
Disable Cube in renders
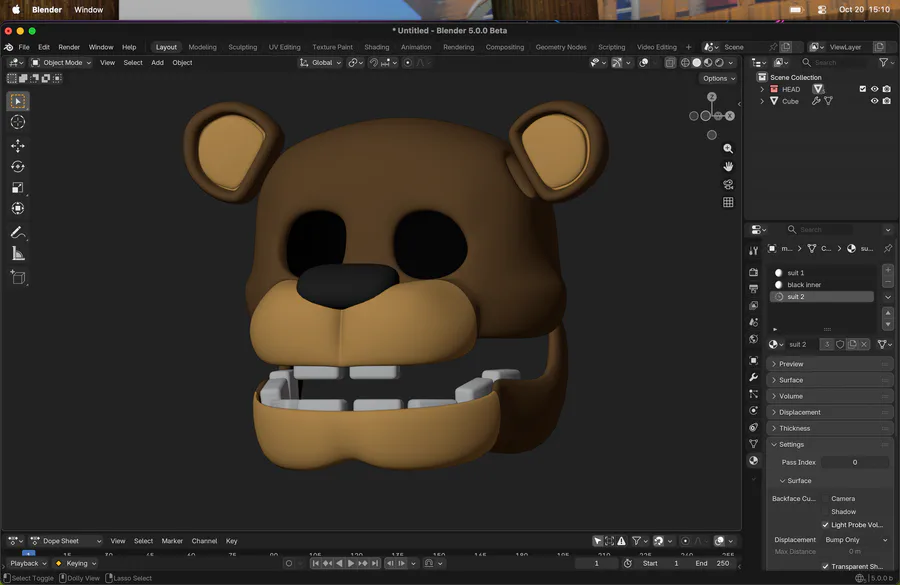point(887,101)
